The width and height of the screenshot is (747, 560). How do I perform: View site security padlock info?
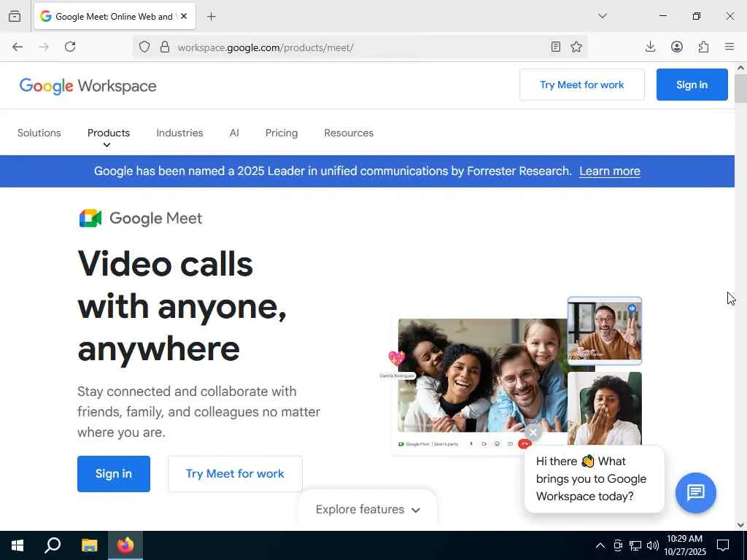[165, 47]
